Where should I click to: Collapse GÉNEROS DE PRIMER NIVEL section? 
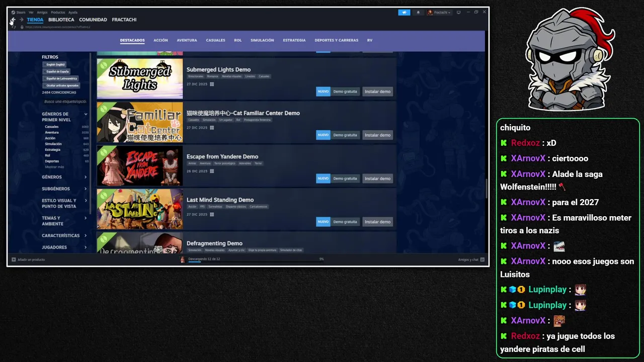(64, 117)
